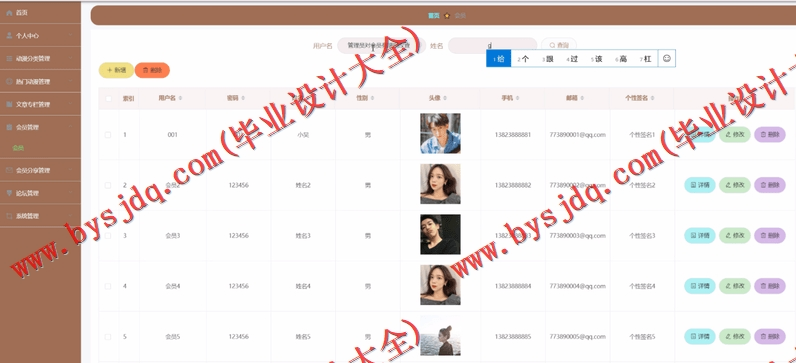
Task: Select the 会员 submenu item
Action: click(18, 148)
